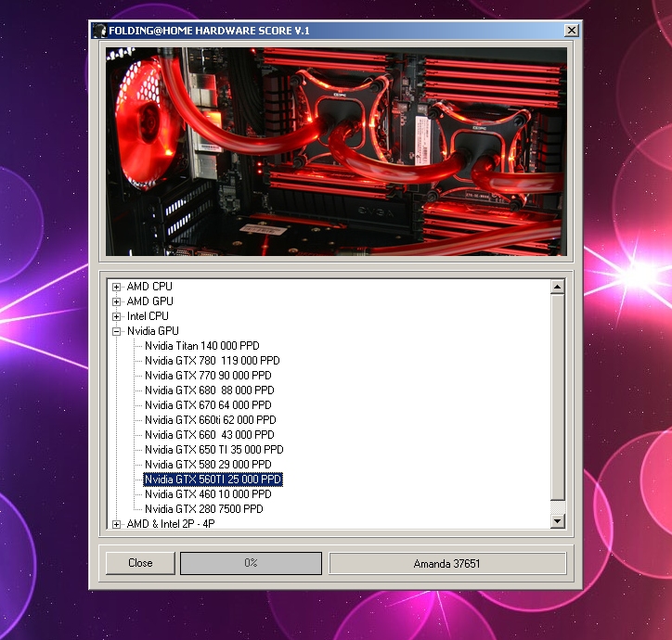Click the scrollbar up arrow

pos(557,287)
